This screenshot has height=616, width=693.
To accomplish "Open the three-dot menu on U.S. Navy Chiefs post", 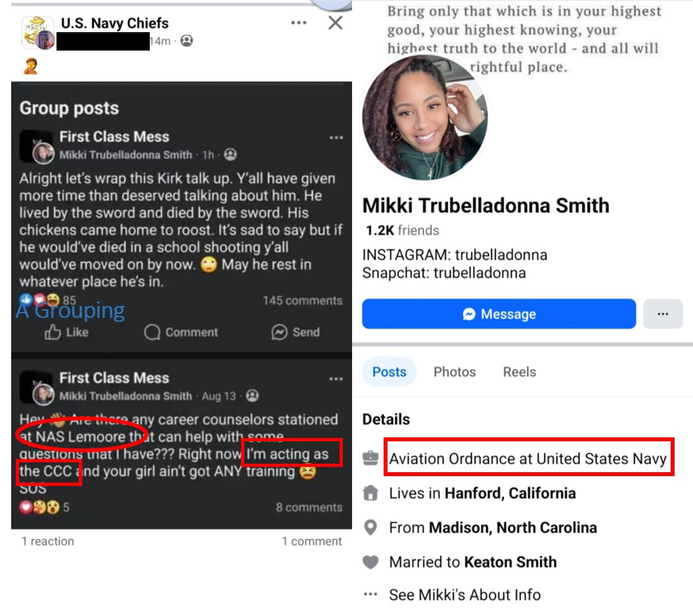I will 299,22.
